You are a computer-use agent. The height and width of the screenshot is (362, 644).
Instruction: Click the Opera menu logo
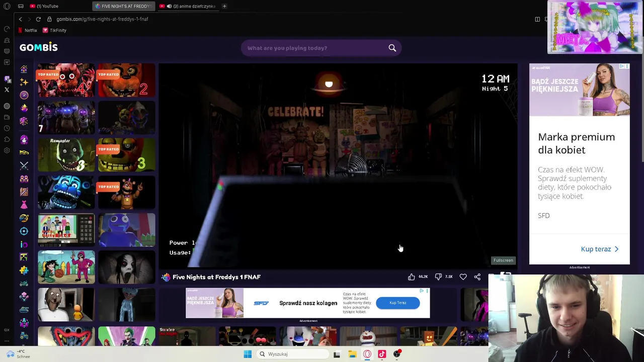(7, 6)
